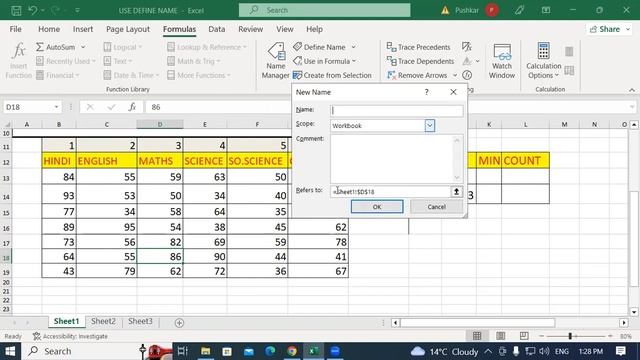Open Name Box dropdown arrow
Image resolution: width=640 pixels, height=360 pixels.
coord(56,107)
